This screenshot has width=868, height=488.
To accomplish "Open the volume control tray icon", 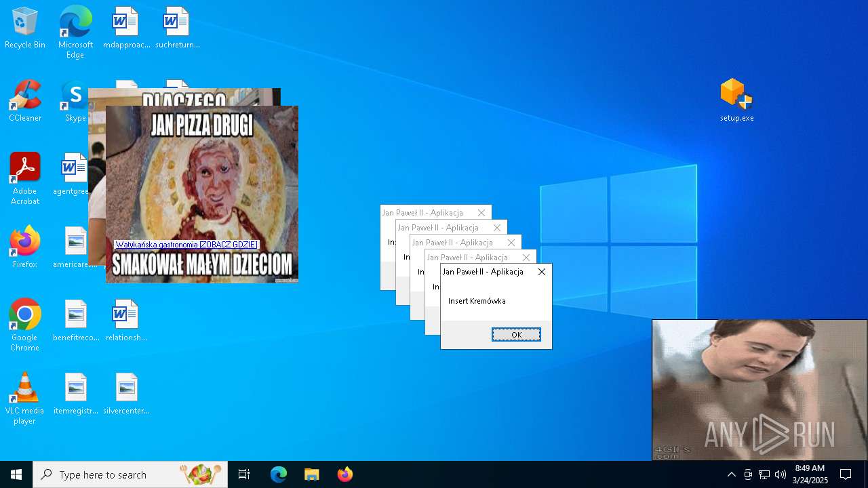I will pyautogui.click(x=781, y=474).
